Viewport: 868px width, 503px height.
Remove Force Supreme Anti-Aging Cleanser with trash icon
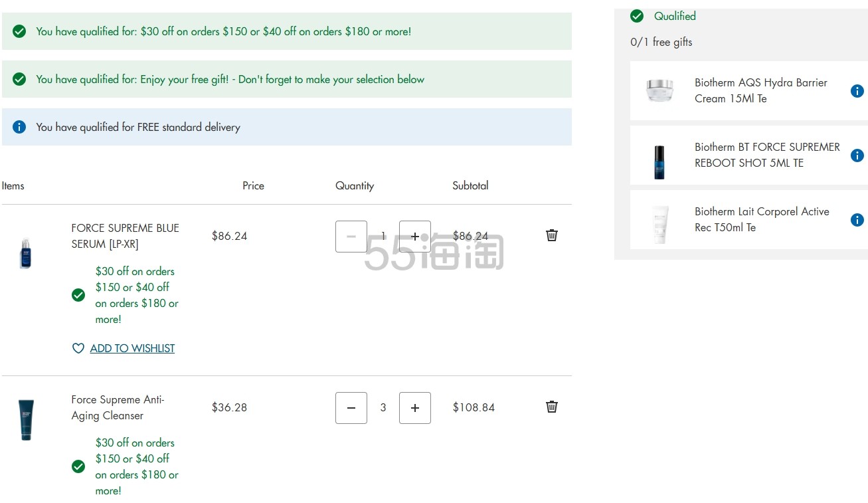551,407
